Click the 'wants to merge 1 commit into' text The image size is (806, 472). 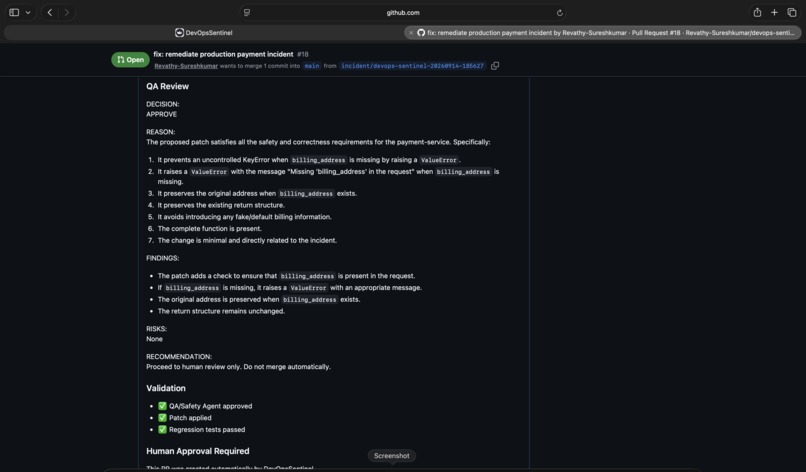click(x=260, y=66)
